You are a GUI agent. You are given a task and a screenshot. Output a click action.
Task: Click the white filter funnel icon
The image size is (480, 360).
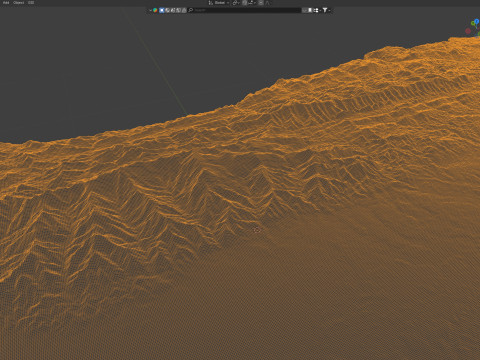tap(325, 10)
